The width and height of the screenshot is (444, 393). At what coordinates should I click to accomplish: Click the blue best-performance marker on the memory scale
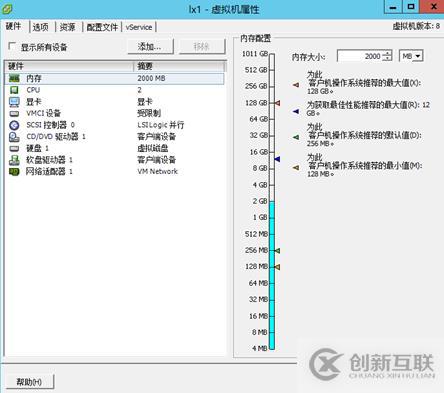click(x=277, y=159)
